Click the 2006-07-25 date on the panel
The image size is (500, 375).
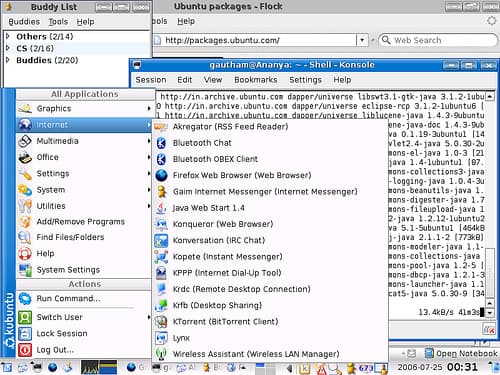pos(421,367)
